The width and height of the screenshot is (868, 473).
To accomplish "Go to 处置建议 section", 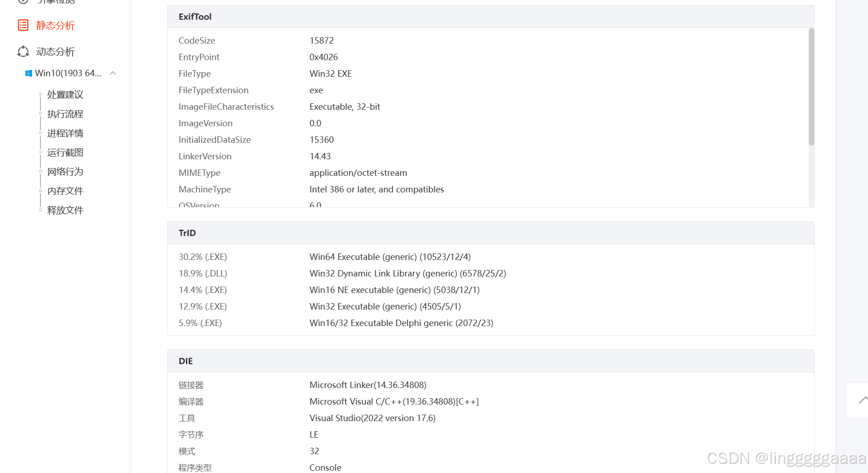I will pos(65,95).
